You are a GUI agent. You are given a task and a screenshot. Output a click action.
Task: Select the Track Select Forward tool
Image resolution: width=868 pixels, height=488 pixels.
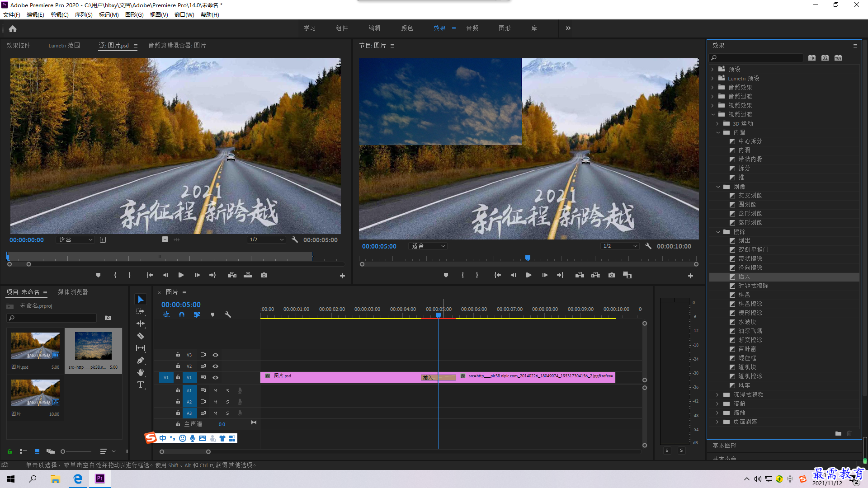pyautogui.click(x=141, y=311)
